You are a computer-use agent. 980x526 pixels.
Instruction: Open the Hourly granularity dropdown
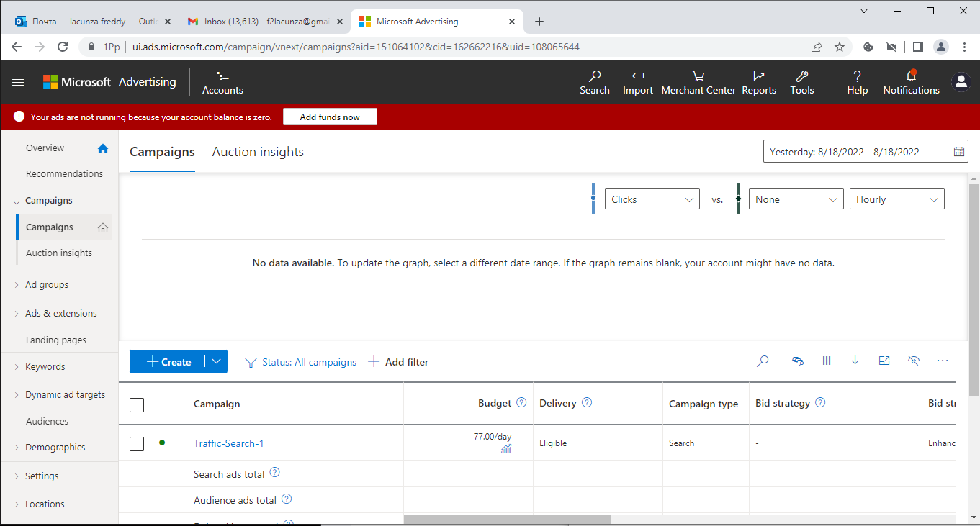(896, 199)
